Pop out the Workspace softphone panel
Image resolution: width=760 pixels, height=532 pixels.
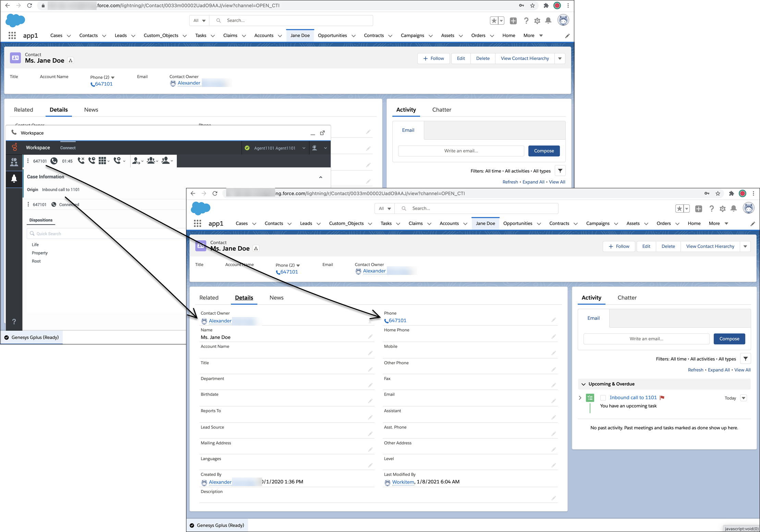[322, 133]
